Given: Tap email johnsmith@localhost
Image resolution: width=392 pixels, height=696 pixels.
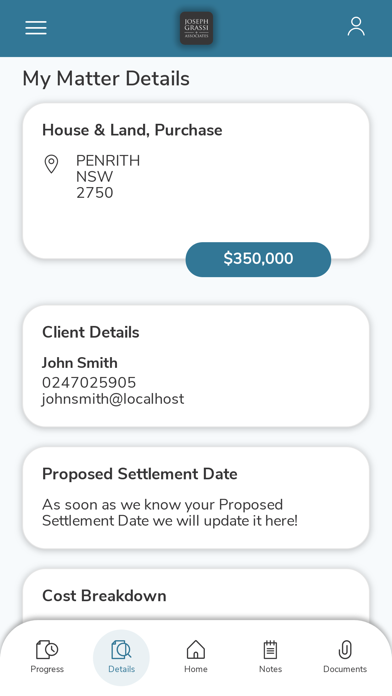Looking at the screenshot, I should tap(113, 399).
